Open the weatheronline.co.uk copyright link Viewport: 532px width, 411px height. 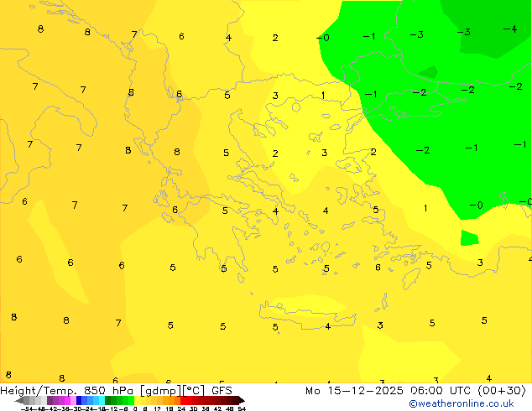tap(462, 403)
